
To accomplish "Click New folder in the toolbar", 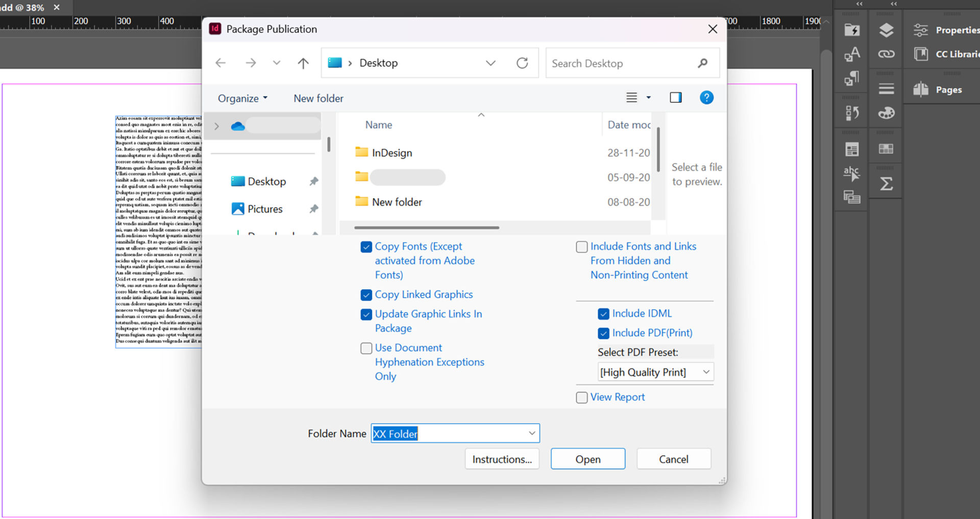I will pyautogui.click(x=317, y=98).
